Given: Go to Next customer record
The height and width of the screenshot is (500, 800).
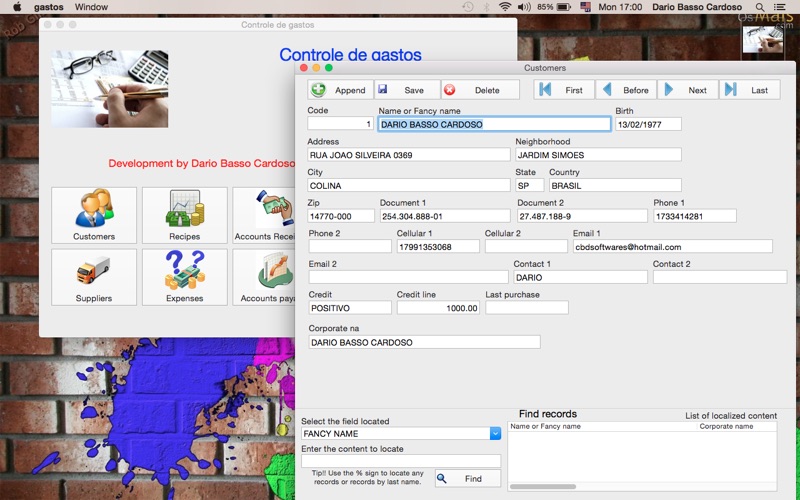Looking at the screenshot, I should 688,90.
